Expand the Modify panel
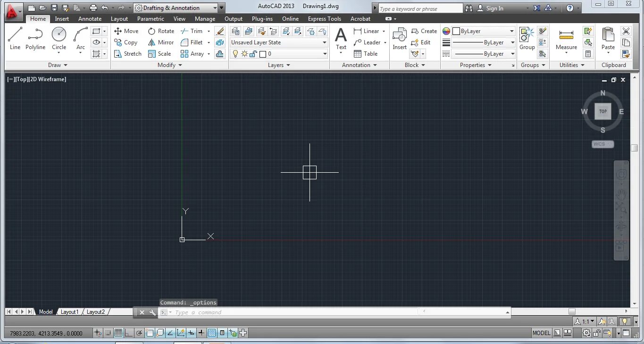 [x=169, y=65]
